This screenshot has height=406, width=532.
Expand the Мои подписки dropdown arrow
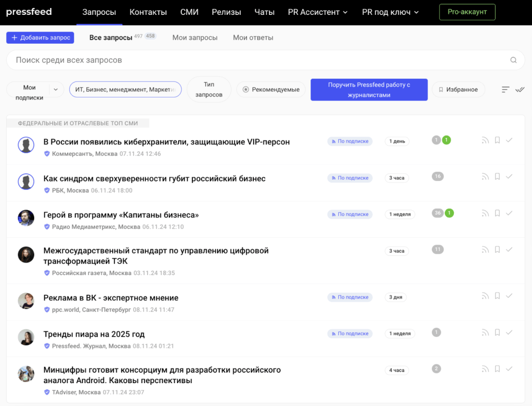click(55, 89)
